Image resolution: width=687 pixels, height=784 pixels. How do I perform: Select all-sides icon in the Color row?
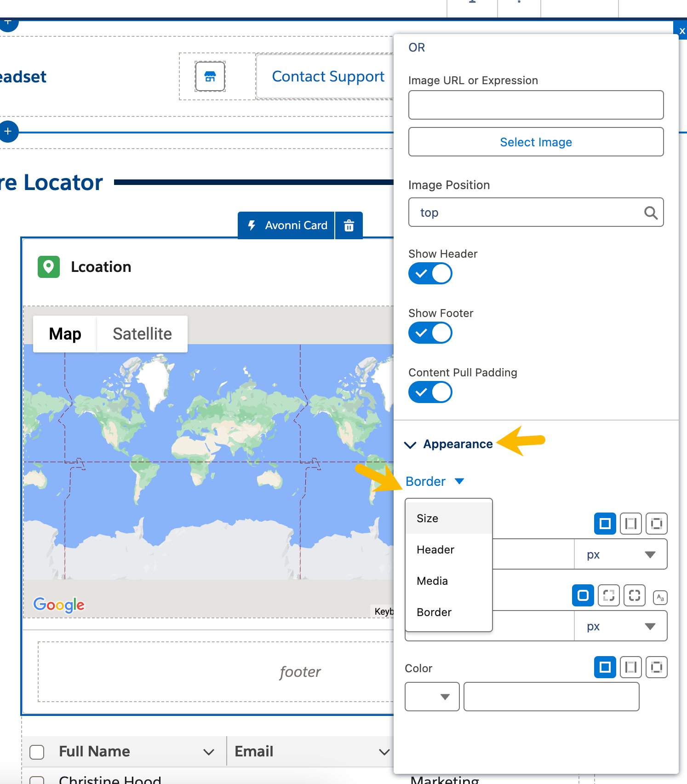point(605,667)
